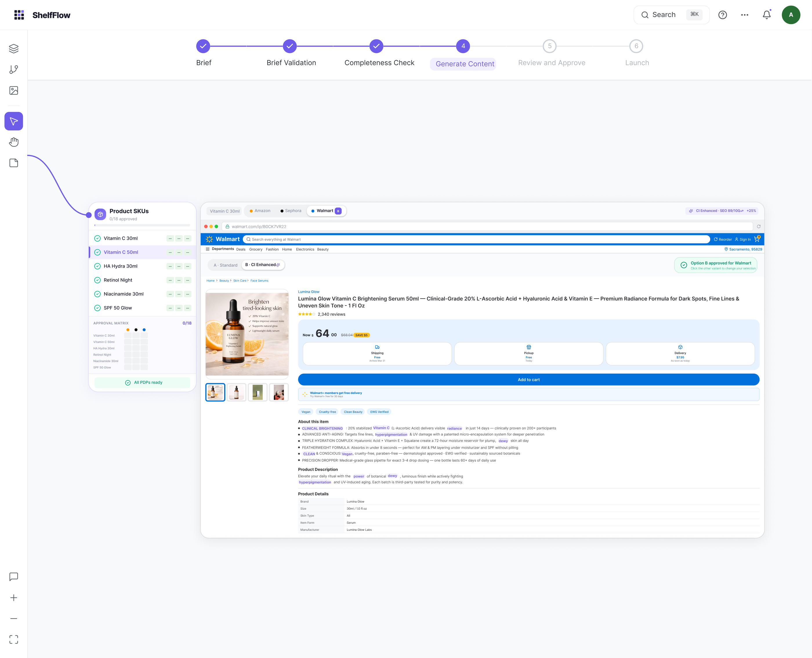Screen dimensions: 812x658
Task: Switch to the Amazon retailer tab
Action: pos(260,211)
